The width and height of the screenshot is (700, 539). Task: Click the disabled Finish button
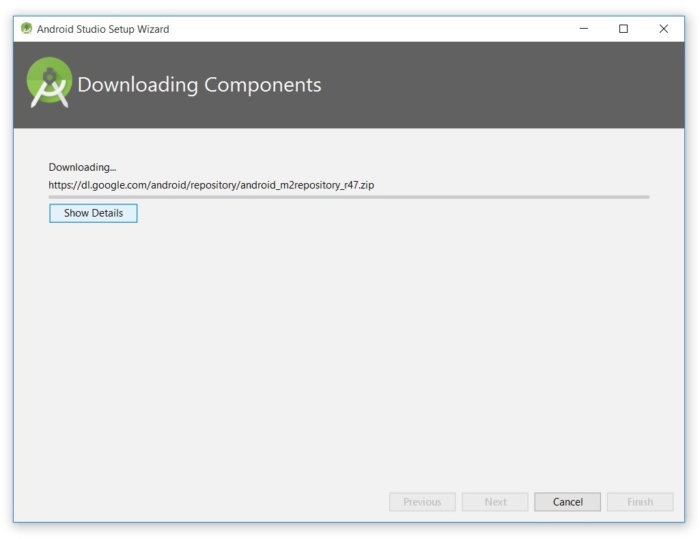click(640, 502)
